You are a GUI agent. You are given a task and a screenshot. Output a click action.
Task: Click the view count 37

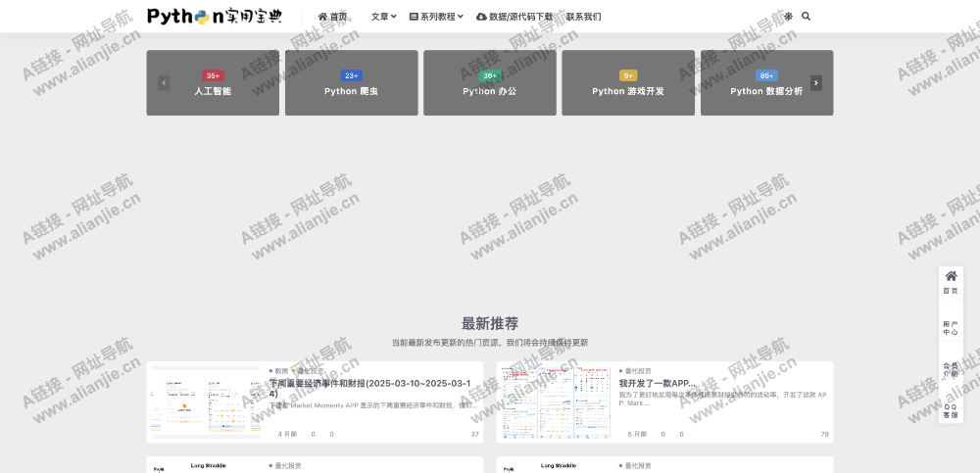(x=475, y=434)
